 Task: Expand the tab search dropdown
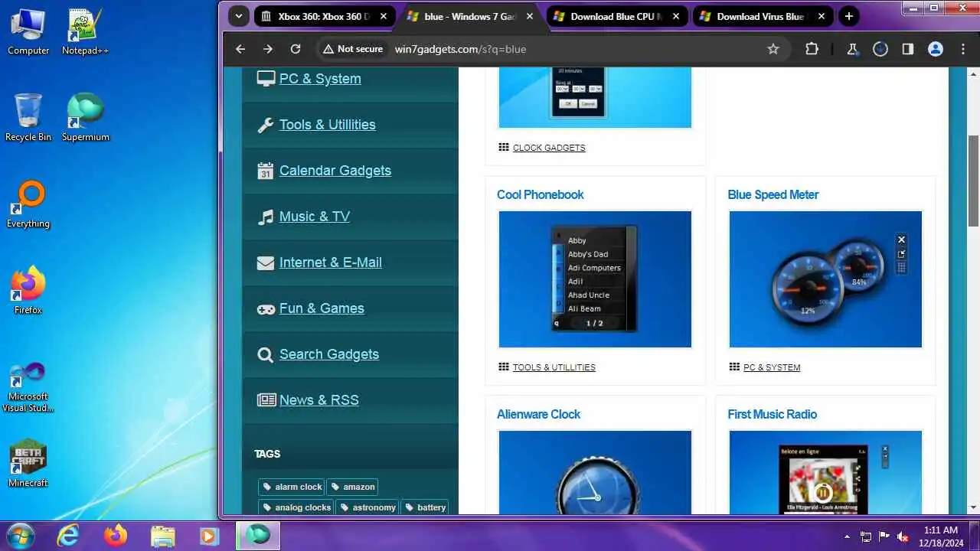(x=239, y=16)
